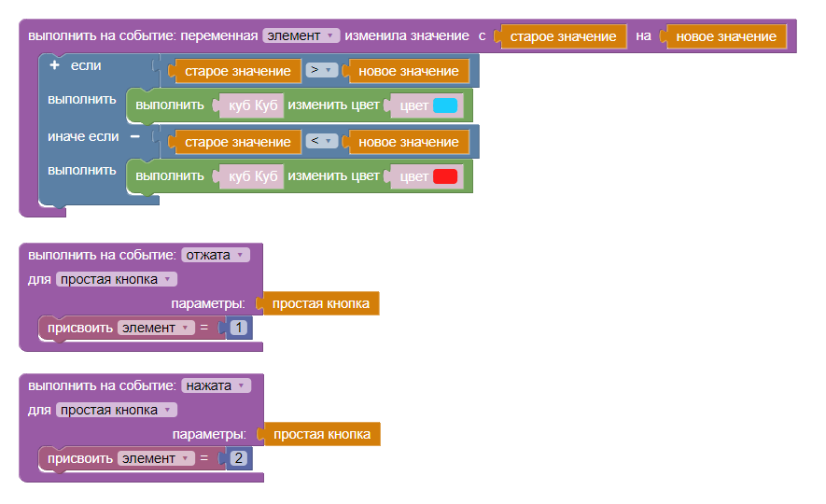Open the простая кнопка dropdown under the нажата event
This screenshot has height=504, width=826.
116,410
